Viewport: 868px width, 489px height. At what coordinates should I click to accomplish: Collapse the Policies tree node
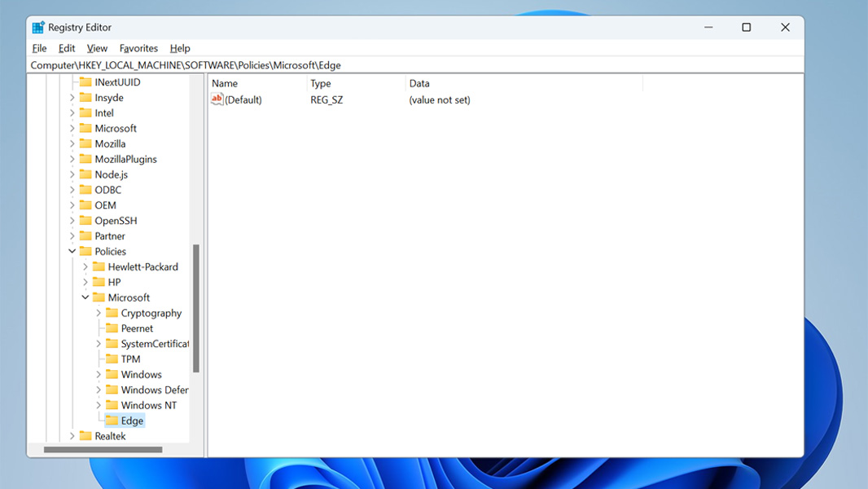tap(72, 251)
